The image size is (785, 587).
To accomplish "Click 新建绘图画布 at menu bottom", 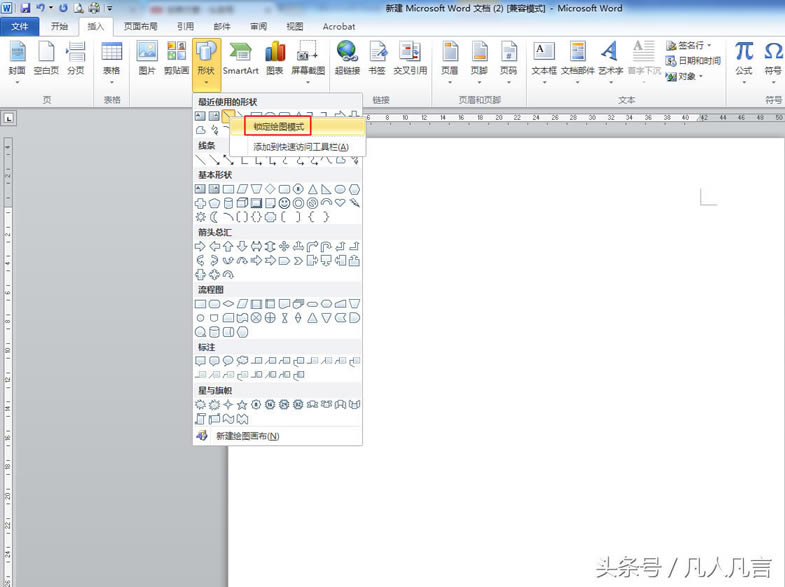I will pyautogui.click(x=247, y=436).
